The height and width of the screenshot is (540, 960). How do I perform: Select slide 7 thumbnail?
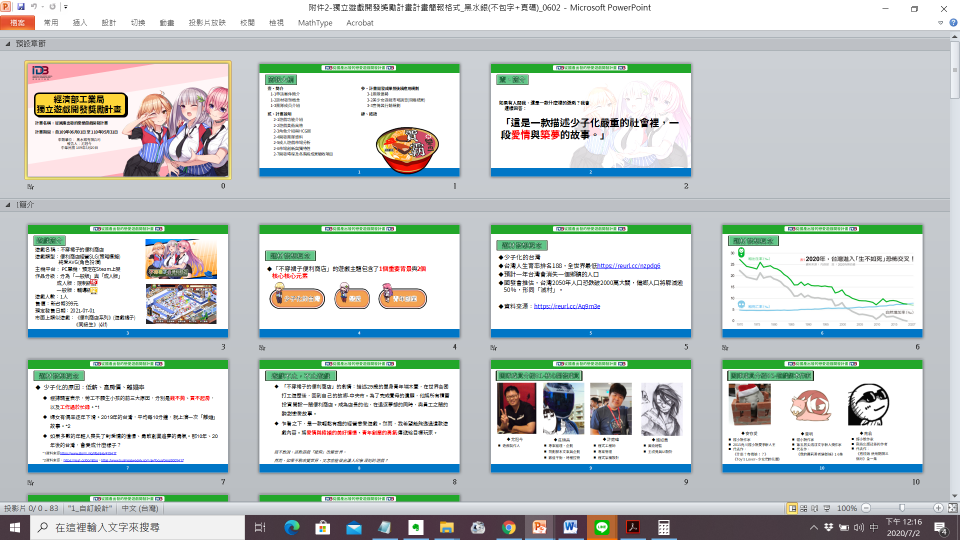[x=128, y=416]
